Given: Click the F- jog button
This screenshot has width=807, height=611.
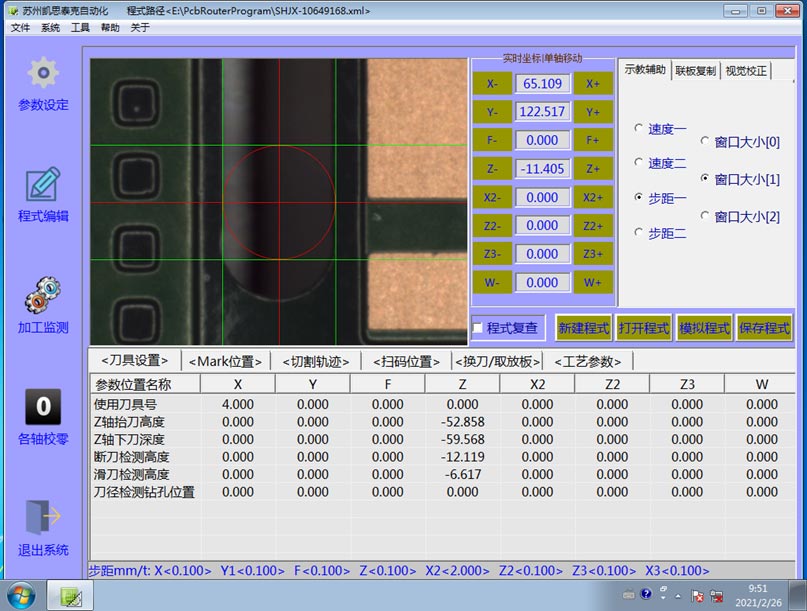Looking at the screenshot, I should [492, 140].
